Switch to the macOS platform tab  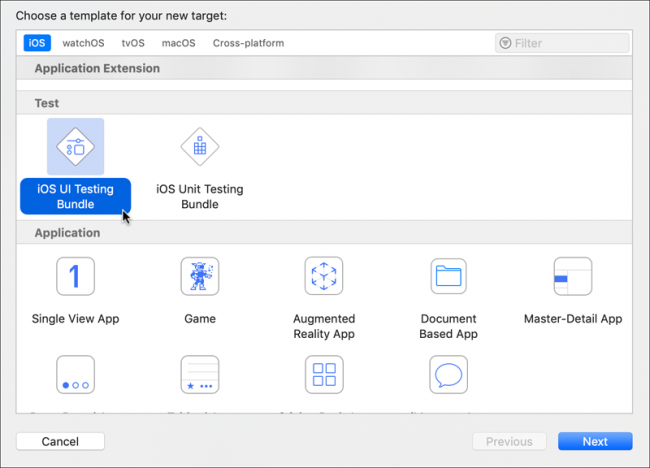tap(178, 43)
